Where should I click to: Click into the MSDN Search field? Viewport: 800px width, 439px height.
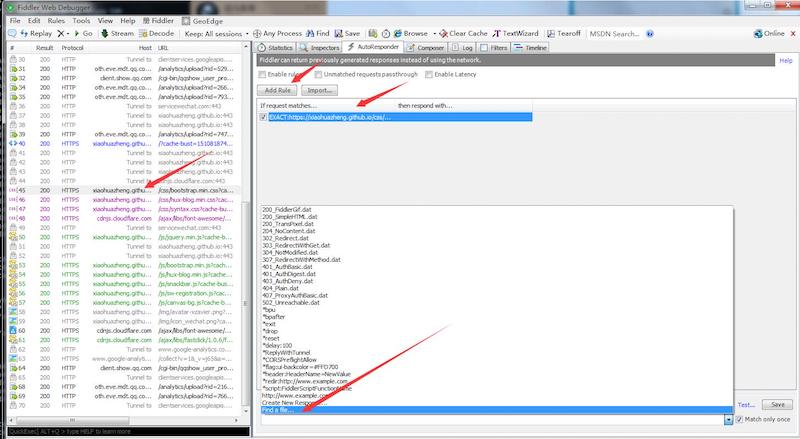click(614, 34)
